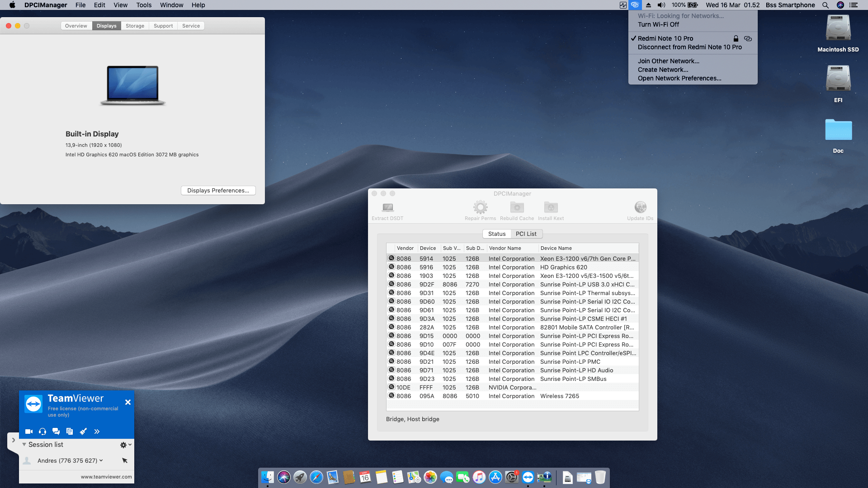The image size is (868, 488).
Task: Open Finder from the Dock
Action: coord(268,477)
